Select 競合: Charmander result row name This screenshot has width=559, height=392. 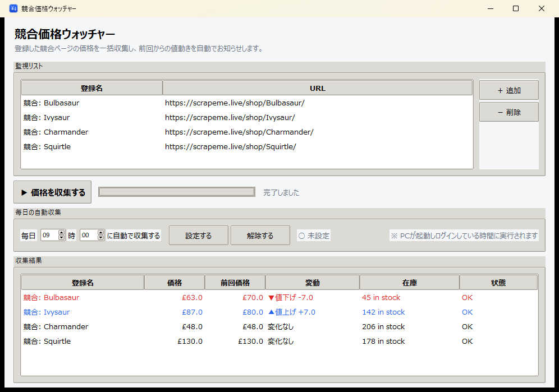click(x=56, y=327)
